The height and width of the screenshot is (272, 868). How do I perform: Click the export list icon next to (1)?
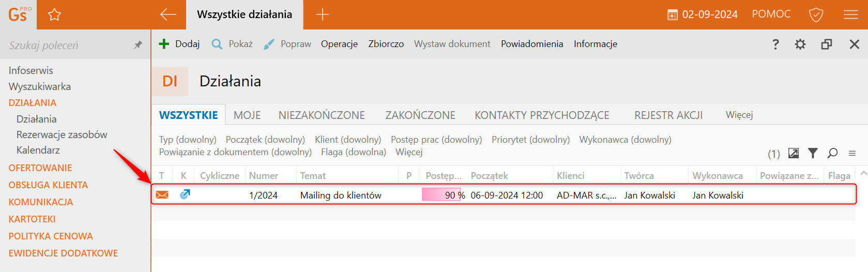(x=794, y=153)
